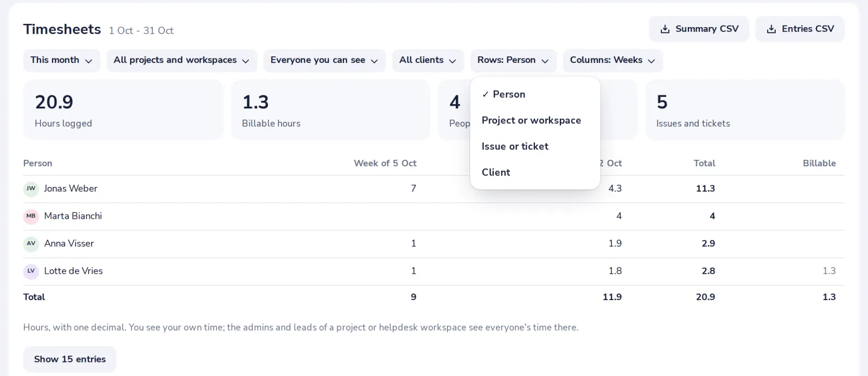Choose Client in the rows menu
Image resolution: width=868 pixels, height=376 pixels.
(535, 172)
